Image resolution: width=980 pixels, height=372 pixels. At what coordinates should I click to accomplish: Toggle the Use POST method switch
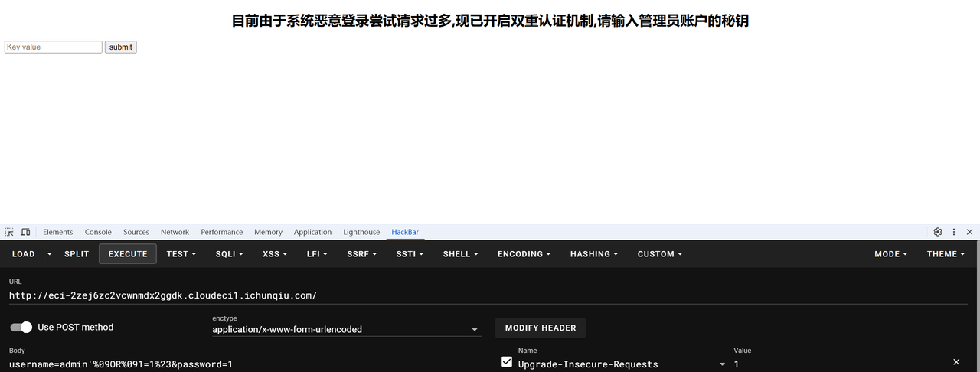[21, 327]
